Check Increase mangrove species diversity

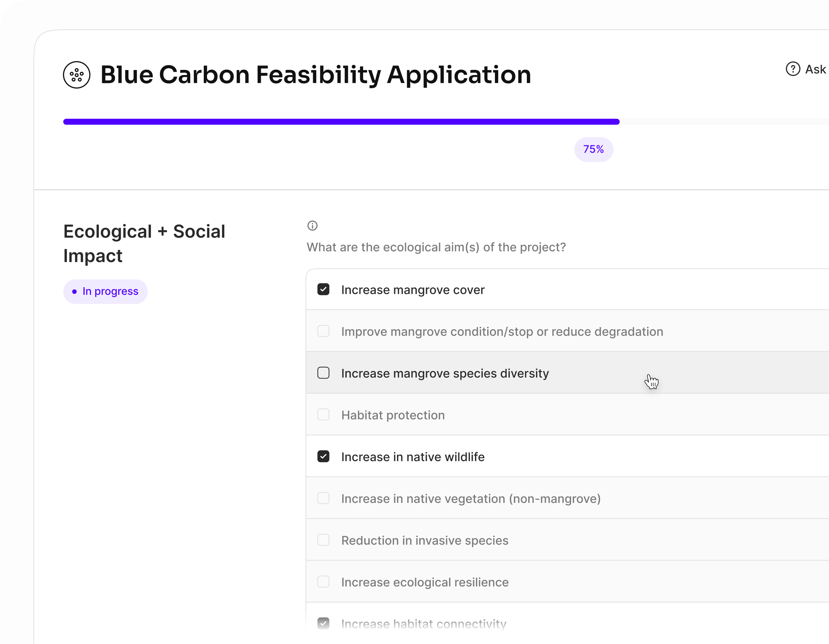tap(323, 373)
